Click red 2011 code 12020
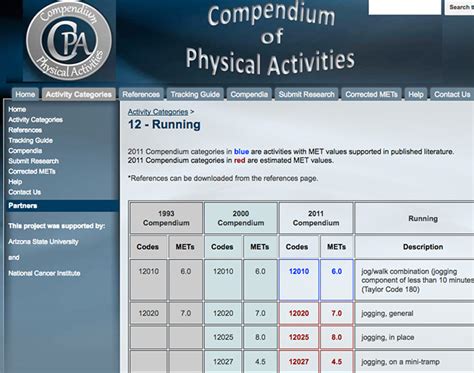The height and width of the screenshot is (373, 474). 299,313
